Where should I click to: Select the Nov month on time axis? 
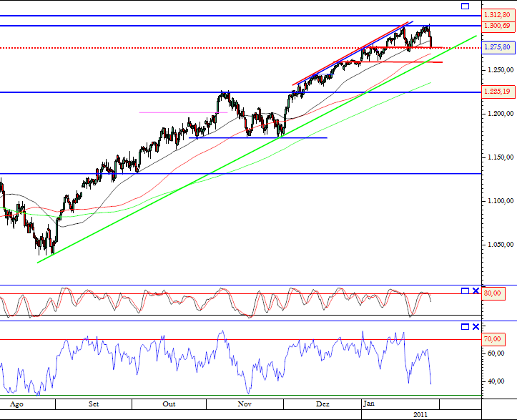245,404
